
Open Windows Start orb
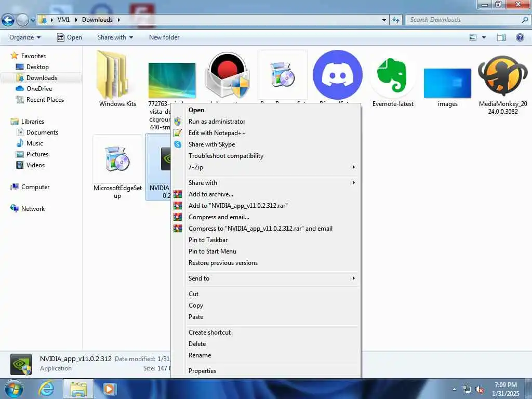(14, 389)
